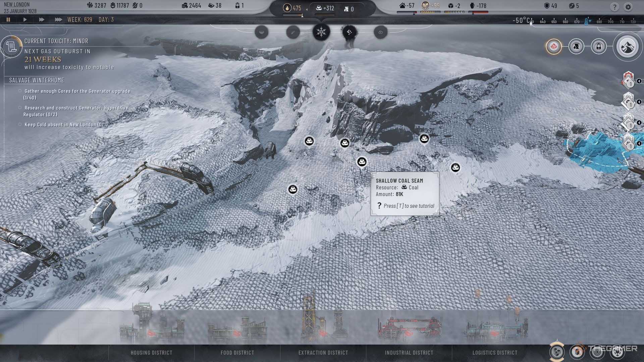This screenshot has width=644, height=362.
Task: Pick the Extraction District derrick thumbnail
Action: 323,318
